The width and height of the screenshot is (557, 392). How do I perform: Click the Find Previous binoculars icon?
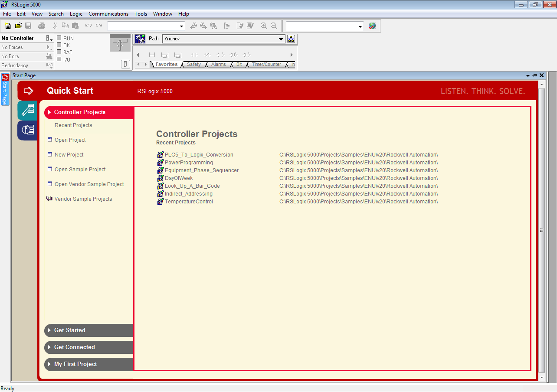click(x=193, y=26)
